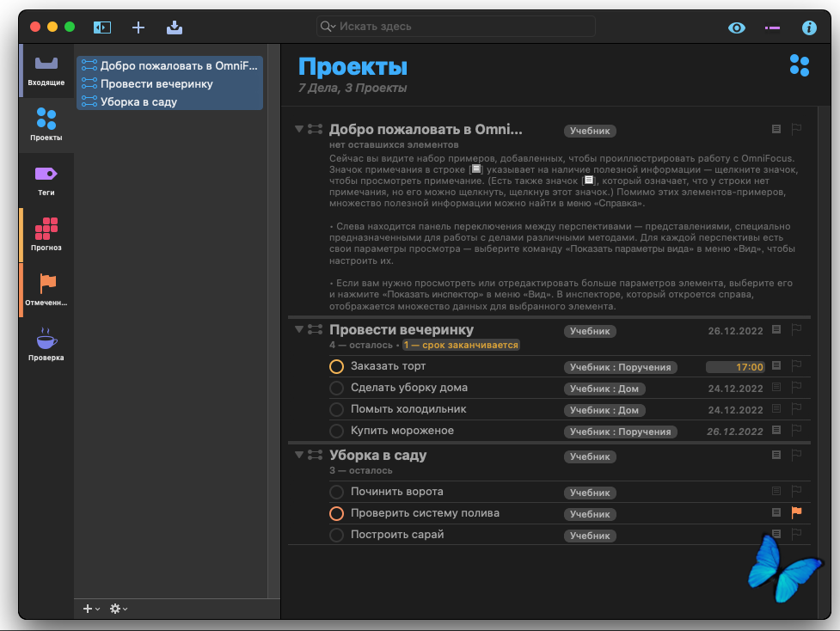
Task: Open note icon for Уборка в саду project
Action: point(776,455)
